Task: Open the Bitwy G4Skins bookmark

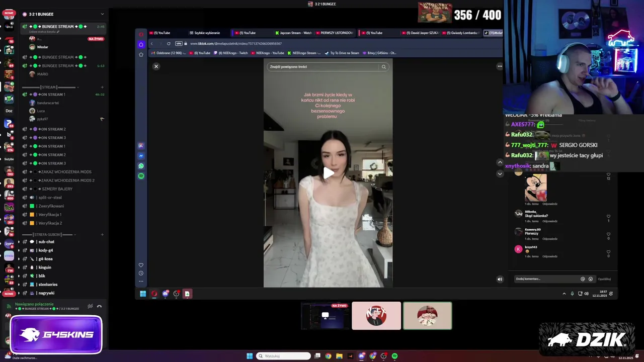Action: coord(380,53)
